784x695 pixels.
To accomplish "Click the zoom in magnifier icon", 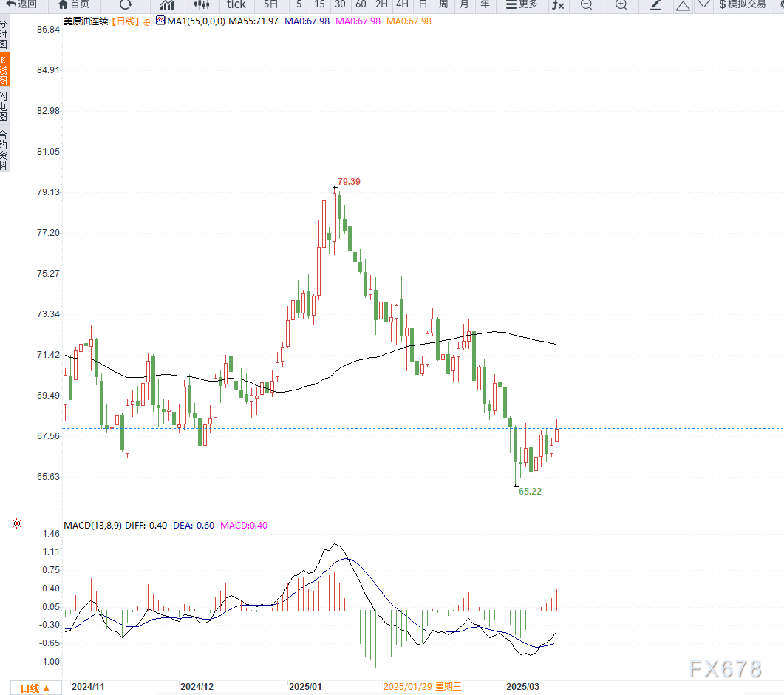I will pos(621,4).
